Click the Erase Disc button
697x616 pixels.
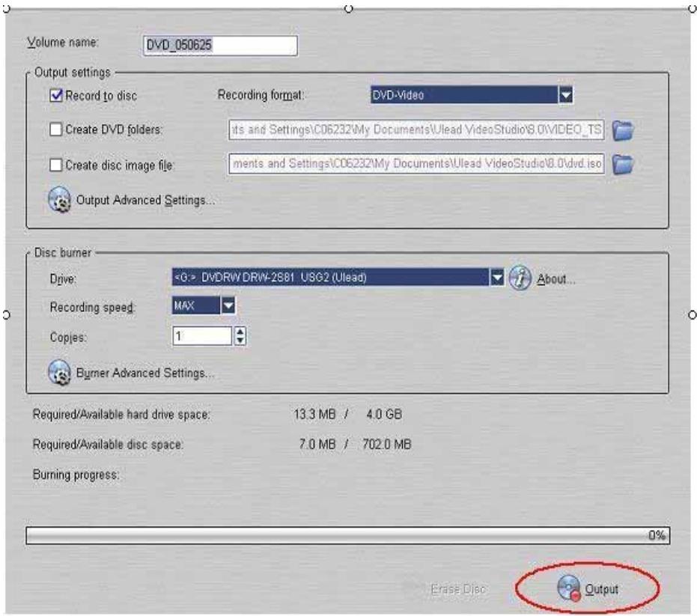(x=458, y=589)
